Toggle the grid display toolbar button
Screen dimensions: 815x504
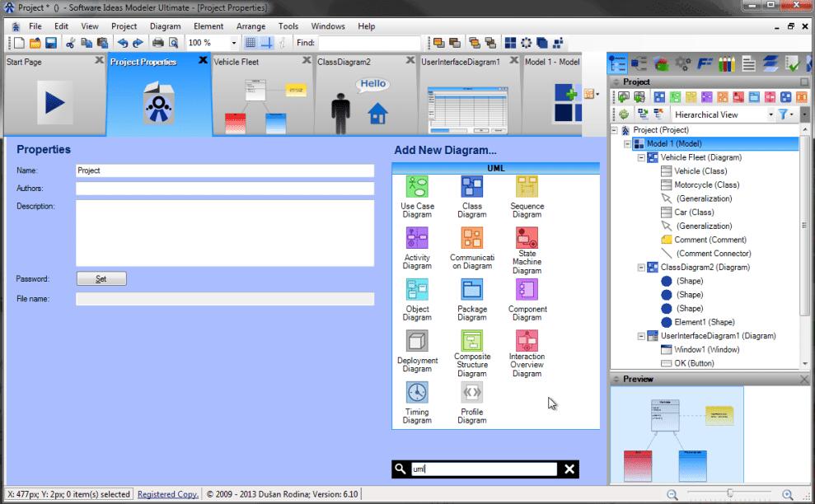coord(251,43)
